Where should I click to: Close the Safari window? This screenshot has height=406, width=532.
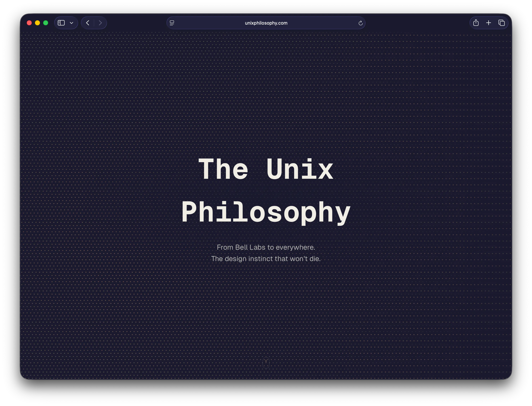pyautogui.click(x=29, y=23)
